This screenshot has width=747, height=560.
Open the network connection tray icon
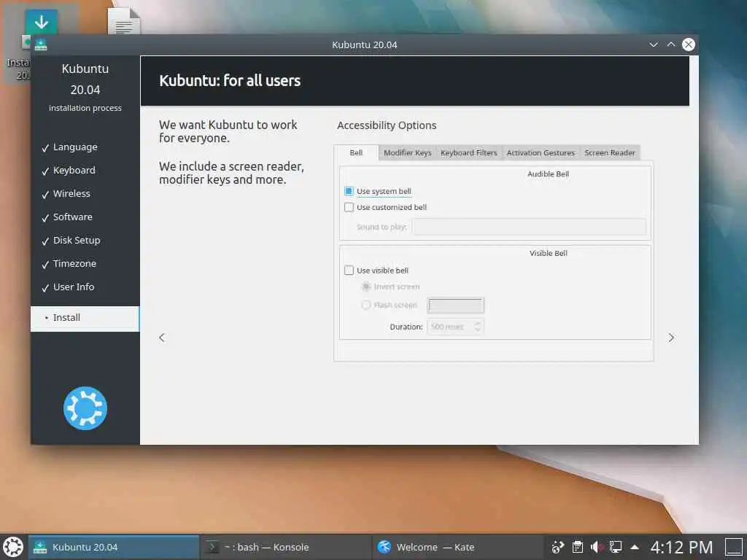(616, 547)
